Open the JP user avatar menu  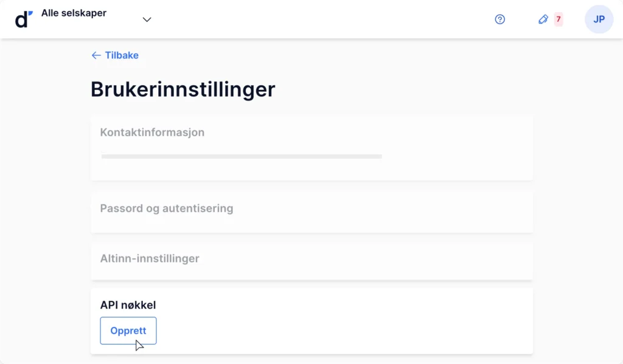point(599,19)
